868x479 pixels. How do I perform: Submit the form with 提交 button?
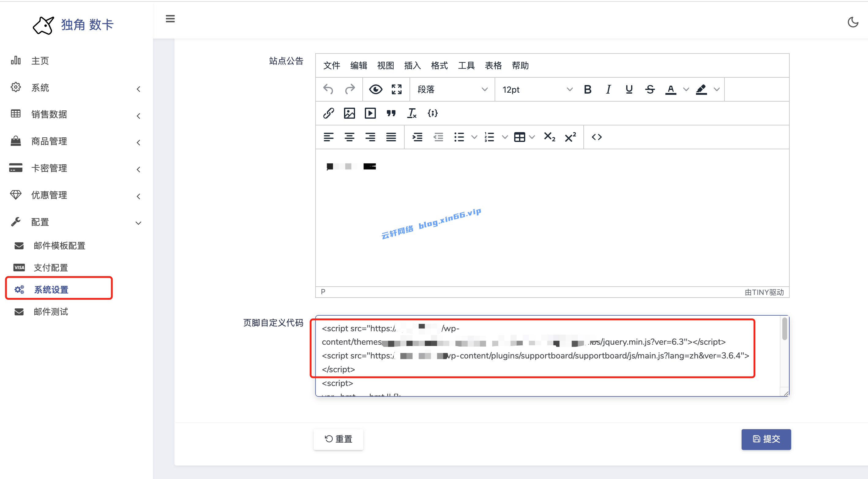click(766, 439)
